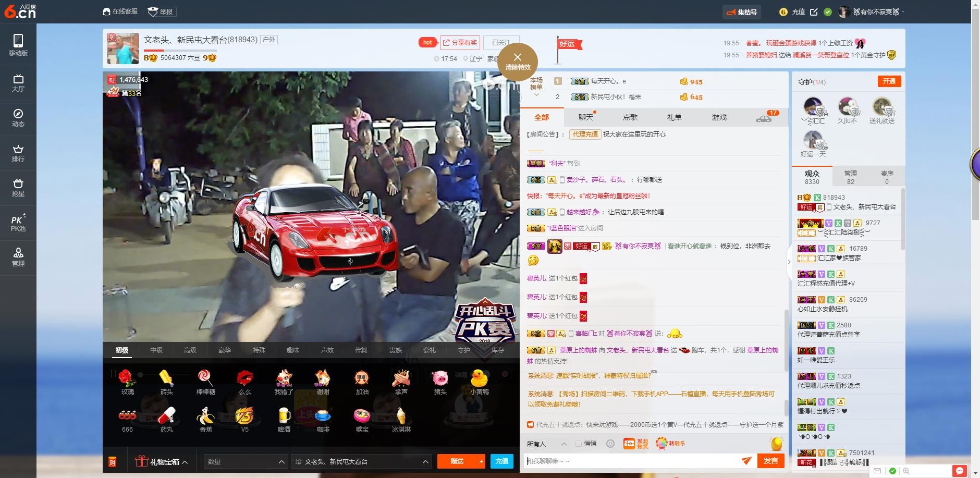Viewport: 980px width, 478px height.
Task: Click the edit note icon in header
Action: [x=814, y=12]
